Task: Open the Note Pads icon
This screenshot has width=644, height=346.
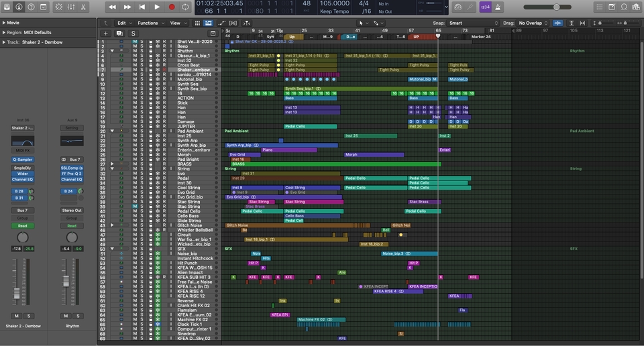Action: 612,7
